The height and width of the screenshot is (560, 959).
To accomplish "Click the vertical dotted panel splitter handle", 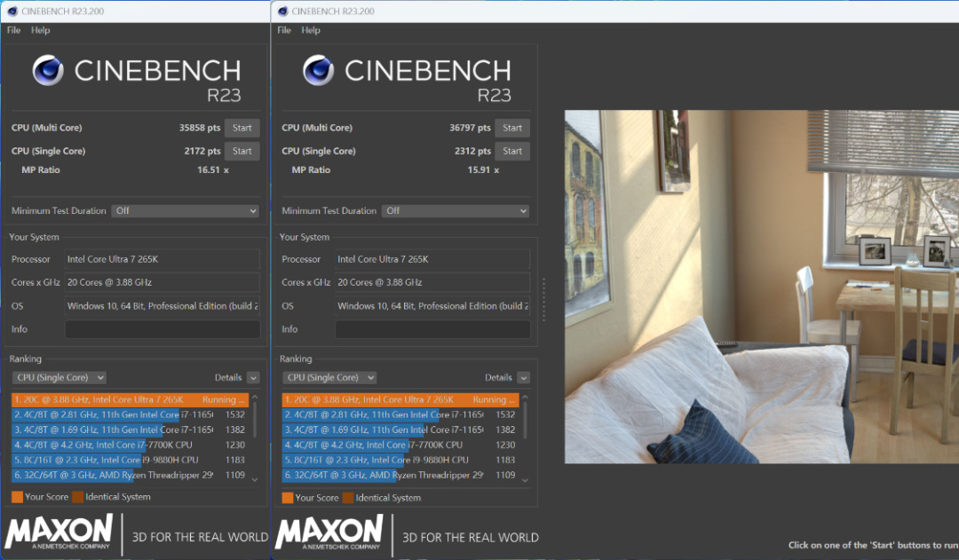I will [543, 300].
